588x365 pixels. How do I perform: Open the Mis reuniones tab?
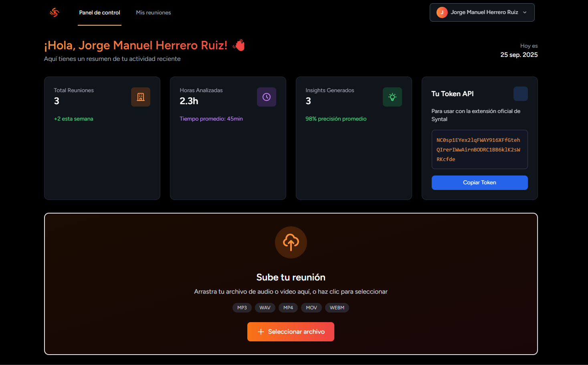154,13
